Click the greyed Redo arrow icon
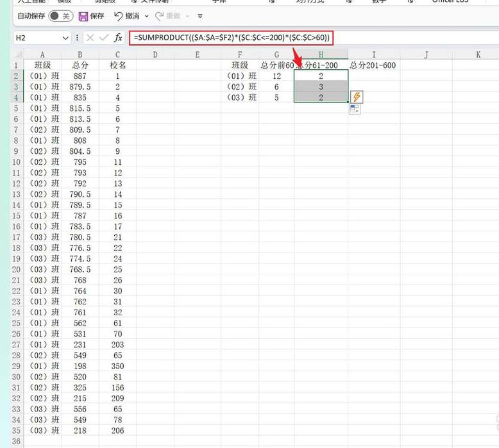This screenshot has height=448, width=499. pyautogui.click(x=159, y=16)
